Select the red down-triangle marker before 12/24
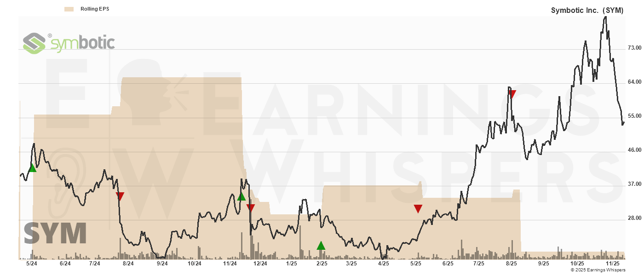This screenshot has height=276, width=644. pos(250,207)
